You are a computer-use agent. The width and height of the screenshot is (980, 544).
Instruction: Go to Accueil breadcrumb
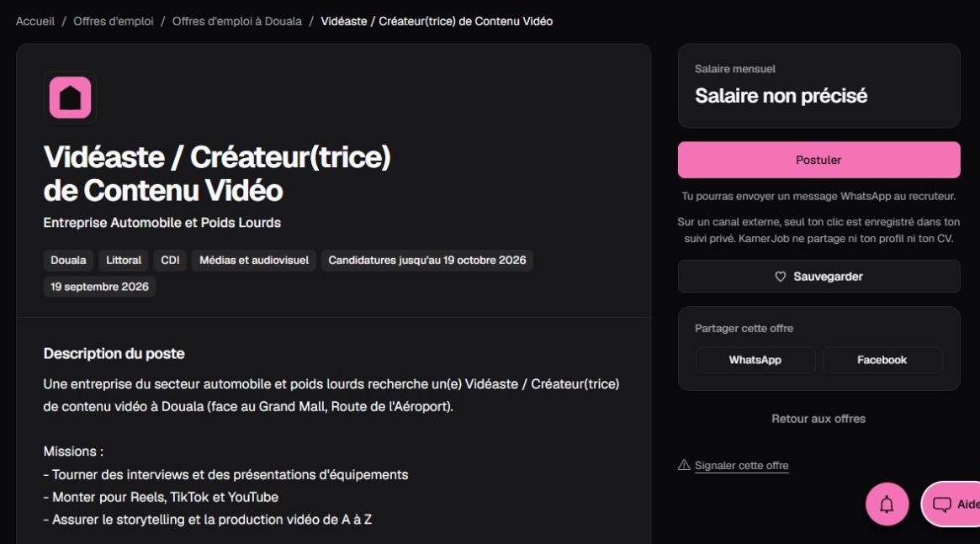(35, 21)
